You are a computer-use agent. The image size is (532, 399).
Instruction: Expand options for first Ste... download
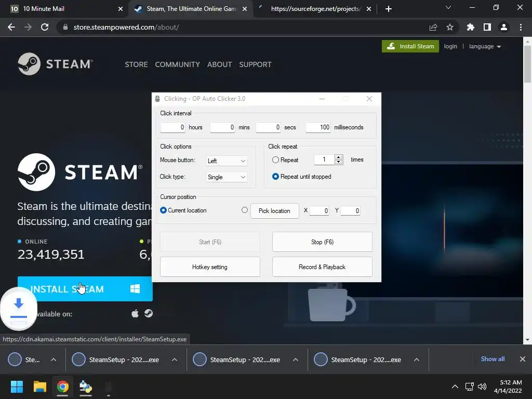[54, 360]
